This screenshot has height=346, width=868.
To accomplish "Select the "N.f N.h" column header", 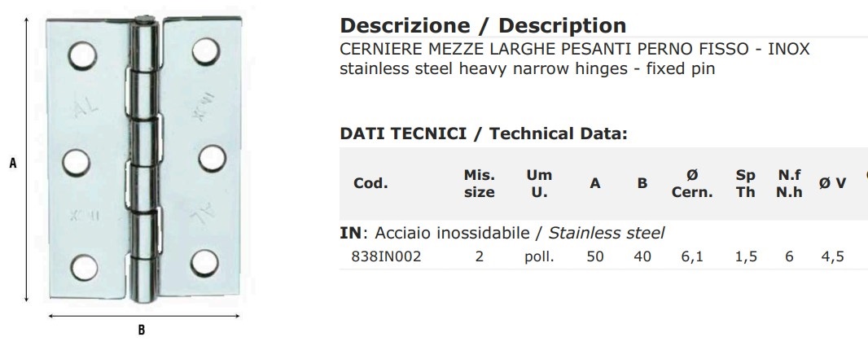I will coord(789,183).
